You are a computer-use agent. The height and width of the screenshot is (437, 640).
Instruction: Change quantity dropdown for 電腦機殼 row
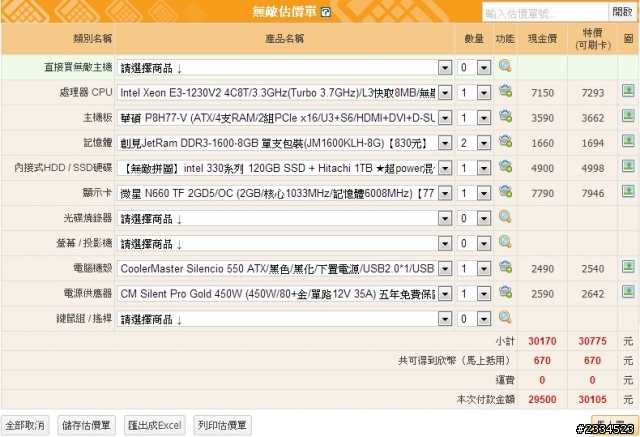pos(474,269)
